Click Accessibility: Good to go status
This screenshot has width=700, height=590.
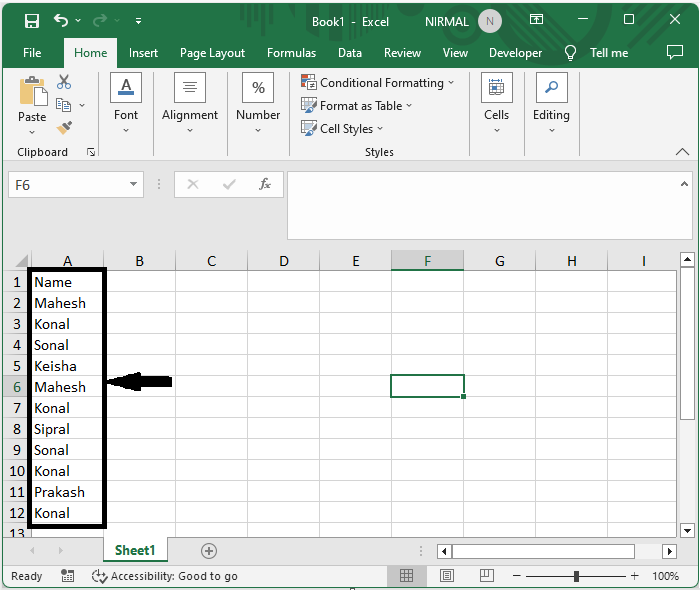[x=165, y=576]
